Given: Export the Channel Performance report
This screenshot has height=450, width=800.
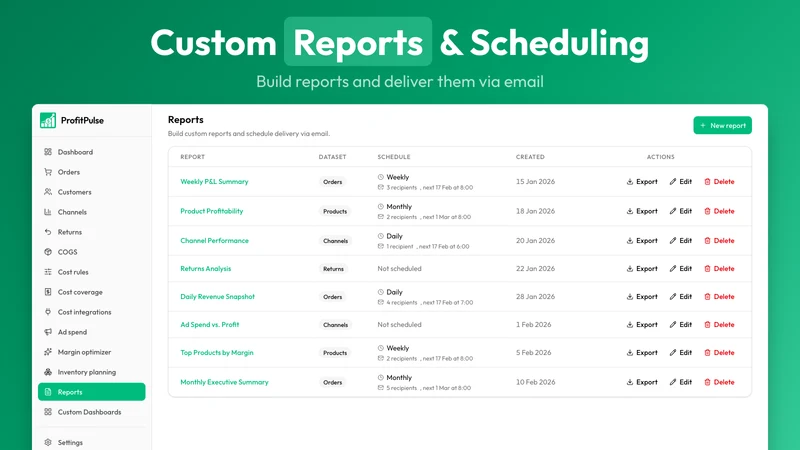Looking at the screenshot, I should (642, 241).
